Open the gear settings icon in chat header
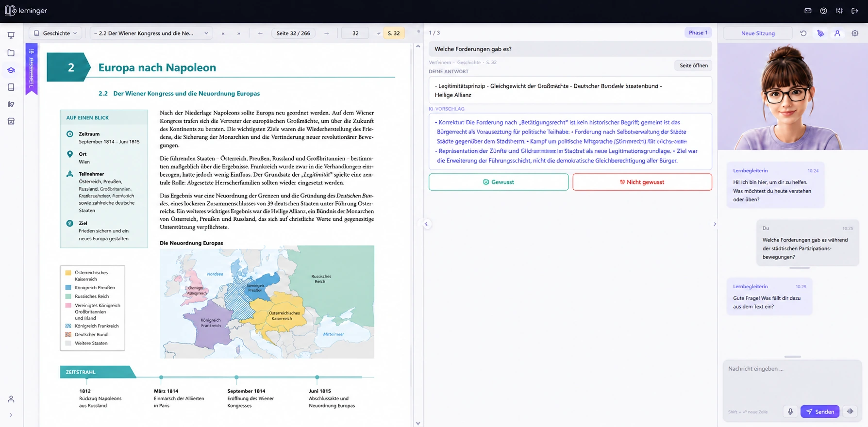The image size is (868, 427). coord(855,33)
